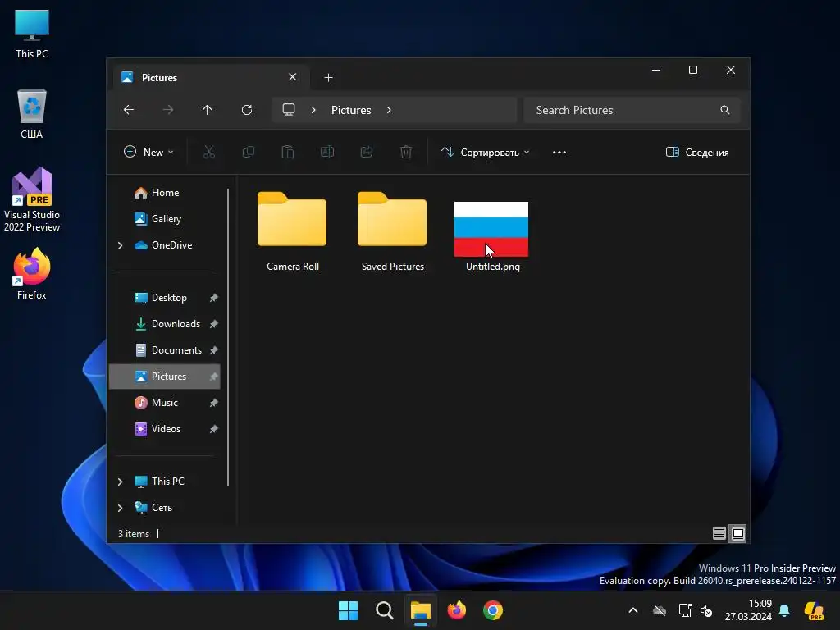
Task: Go up one folder level
Action: click(x=208, y=110)
